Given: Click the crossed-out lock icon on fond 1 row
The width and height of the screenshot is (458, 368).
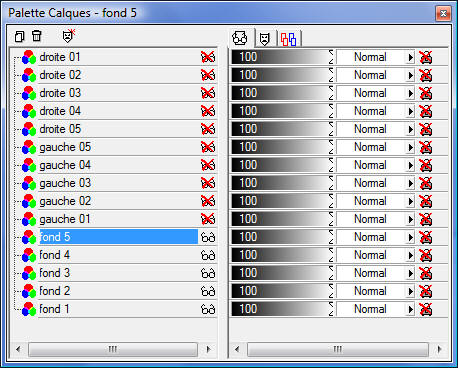Looking at the screenshot, I should point(425,309).
